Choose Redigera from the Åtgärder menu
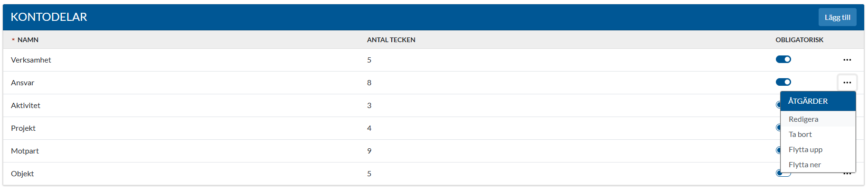The height and width of the screenshot is (190, 868). (x=803, y=119)
